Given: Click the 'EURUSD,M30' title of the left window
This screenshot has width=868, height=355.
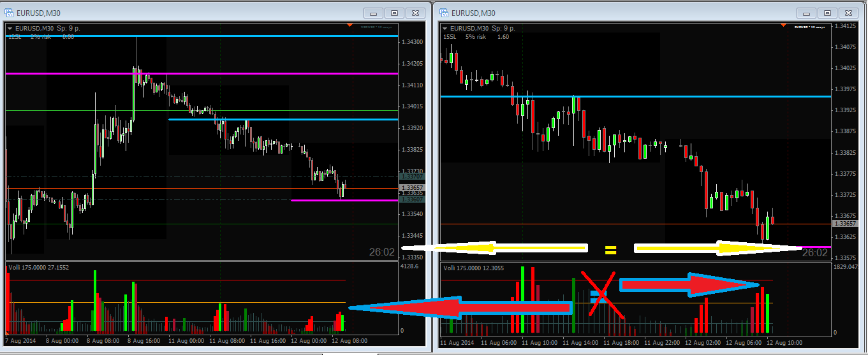Looking at the screenshot, I should pyautogui.click(x=37, y=13).
